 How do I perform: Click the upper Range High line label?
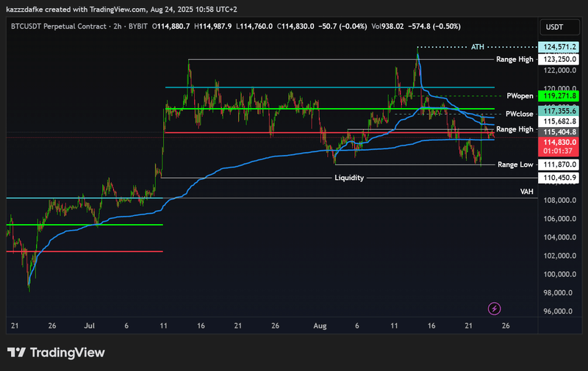click(514, 60)
